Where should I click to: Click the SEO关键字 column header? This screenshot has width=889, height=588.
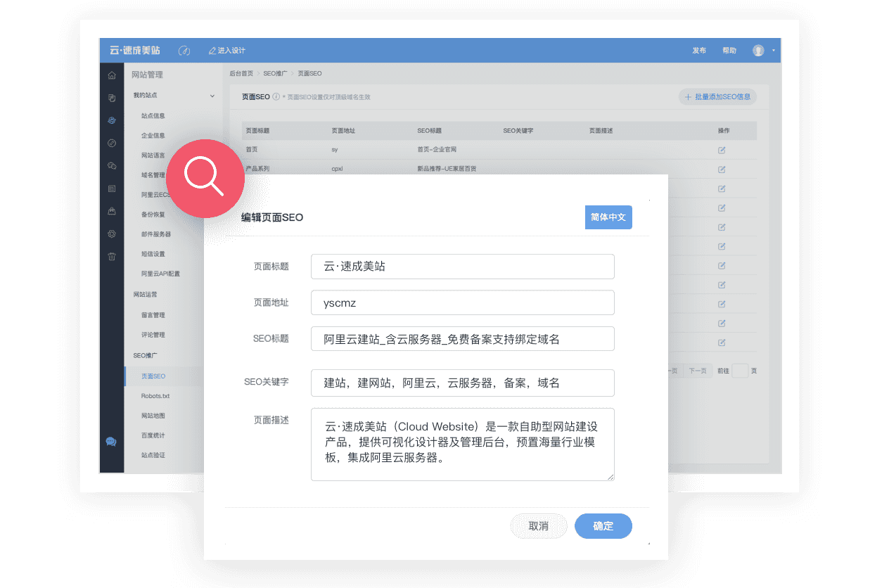pyautogui.click(x=518, y=131)
